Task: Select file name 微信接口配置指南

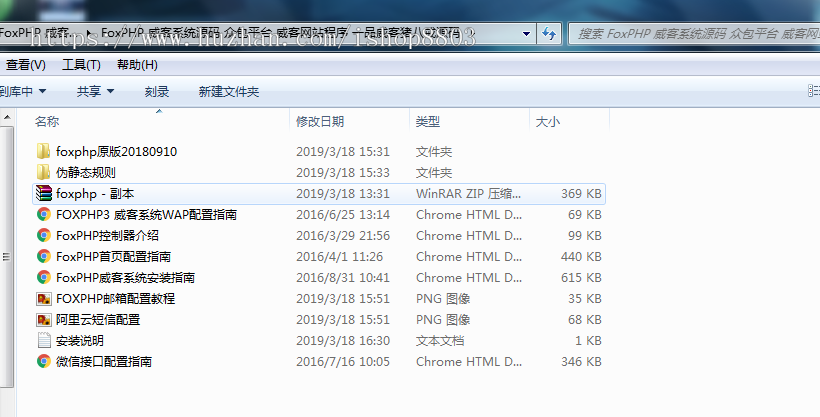Action: (104, 362)
